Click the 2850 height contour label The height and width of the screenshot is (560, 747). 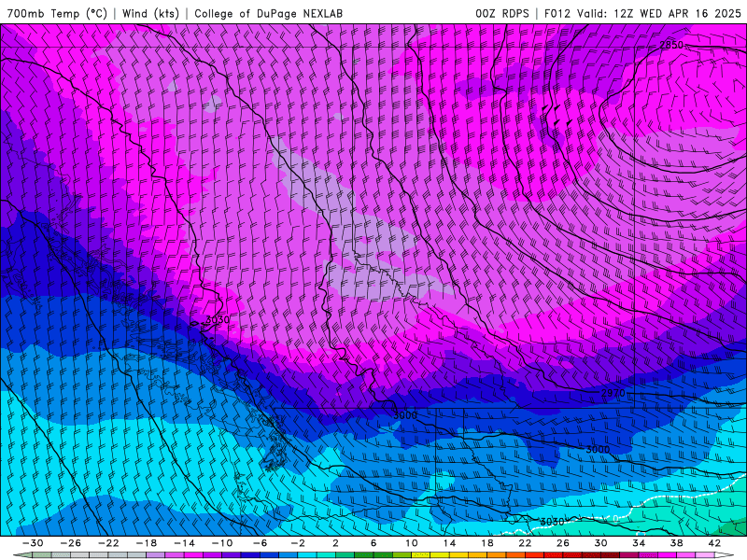[671, 45]
